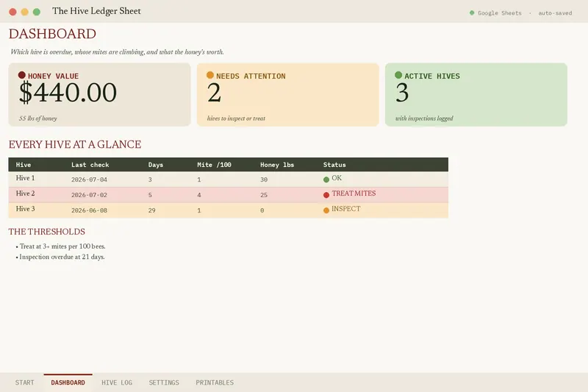Click the INSPECT status text
Image resolution: width=588 pixels, height=392 pixels.
coord(345,209)
